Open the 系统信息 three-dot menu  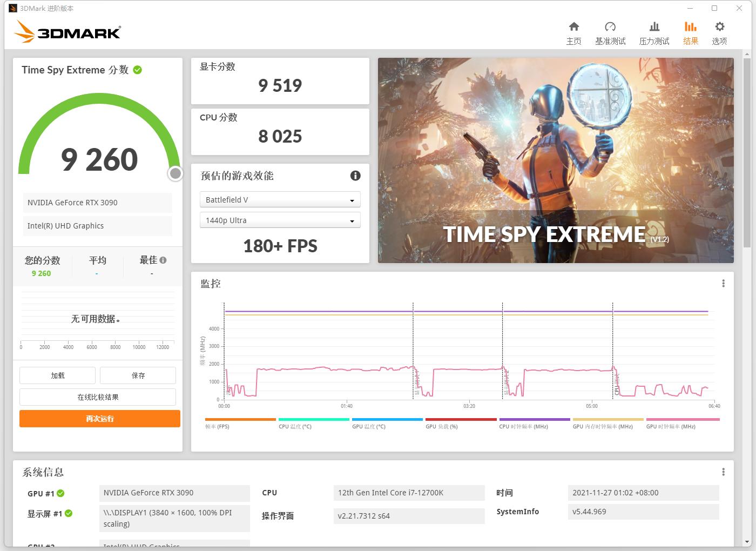[x=723, y=471]
